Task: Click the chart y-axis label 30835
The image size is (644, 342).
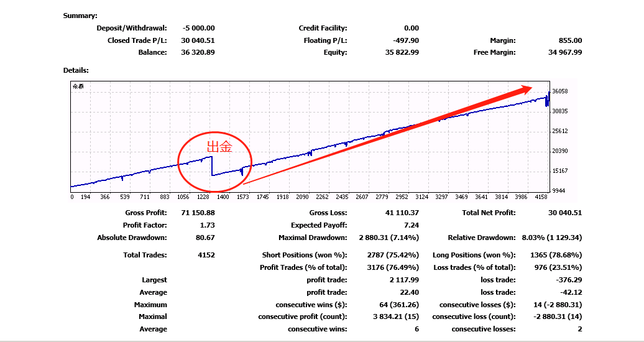Action: pyautogui.click(x=561, y=111)
